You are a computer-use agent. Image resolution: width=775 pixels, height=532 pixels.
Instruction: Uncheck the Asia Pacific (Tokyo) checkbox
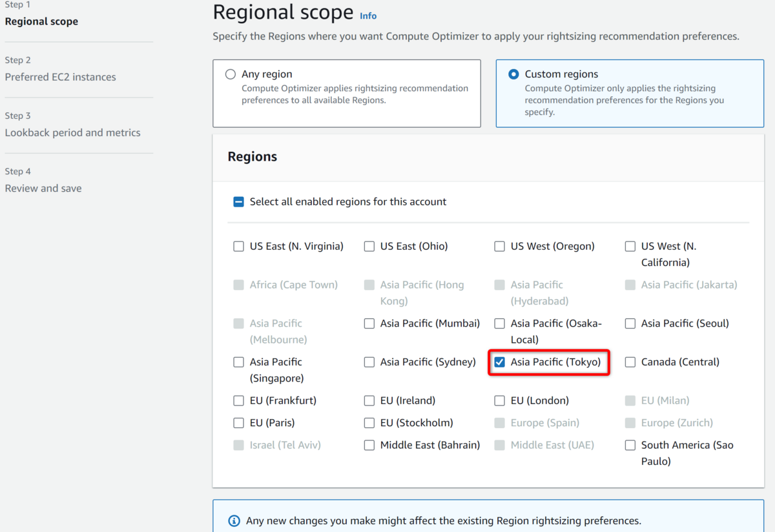click(499, 362)
